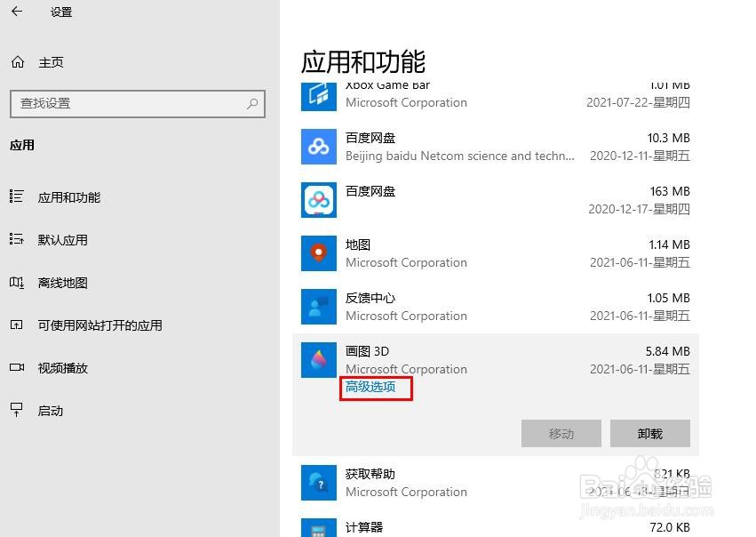Open 应用和功能 settings page
The width and height of the screenshot is (756, 537).
pyautogui.click(x=69, y=197)
